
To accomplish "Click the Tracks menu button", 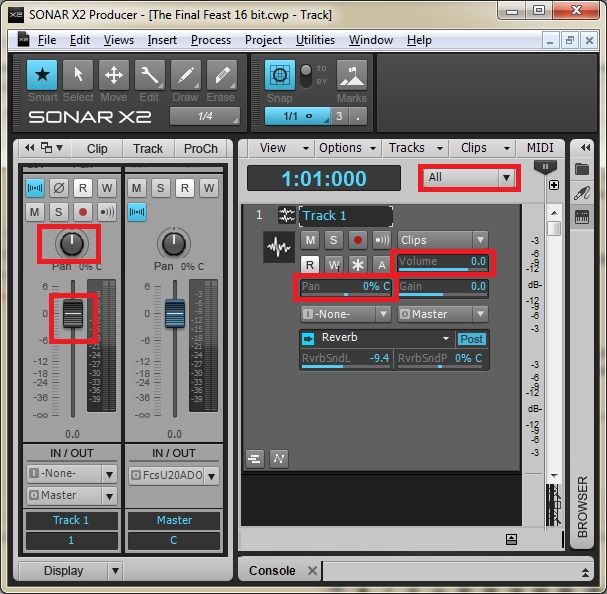I will click(x=407, y=148).
